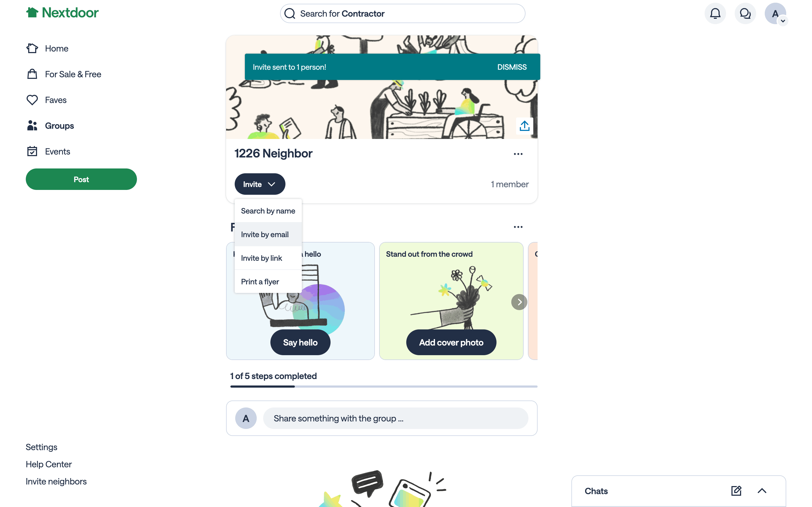This screenshot has width=812, height=507.
Task: Open the profile avatar account menu
Action: coord(775,14)
